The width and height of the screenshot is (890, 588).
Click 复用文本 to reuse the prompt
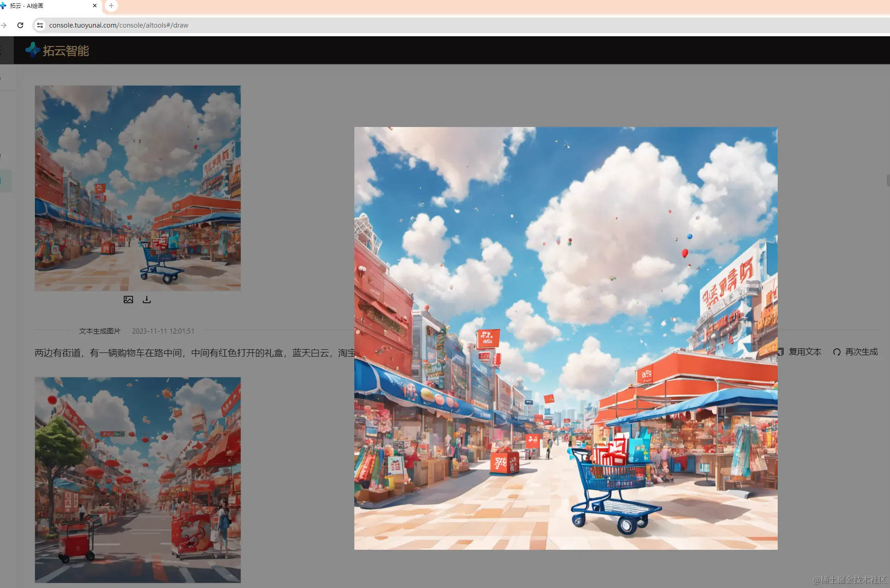[x=804, y=352]
